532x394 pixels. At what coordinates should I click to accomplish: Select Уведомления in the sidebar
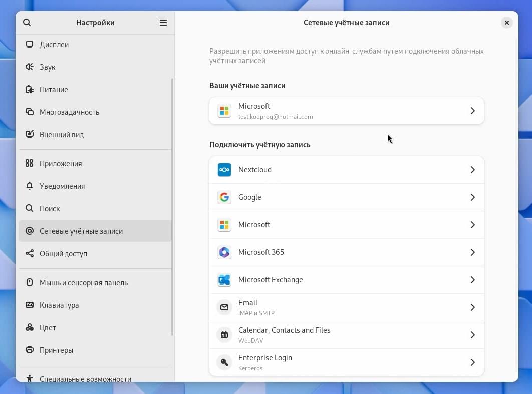(95, 186)
